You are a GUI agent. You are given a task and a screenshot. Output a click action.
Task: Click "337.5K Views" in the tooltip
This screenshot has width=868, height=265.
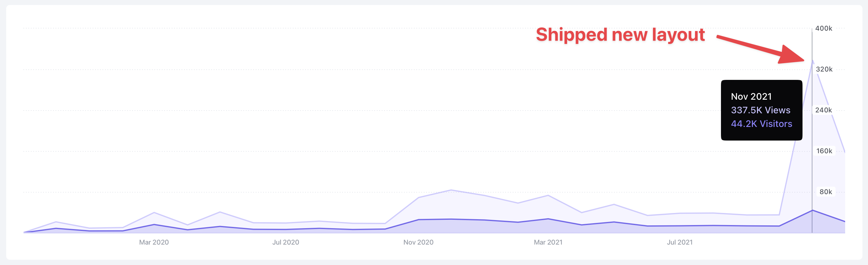761,110
